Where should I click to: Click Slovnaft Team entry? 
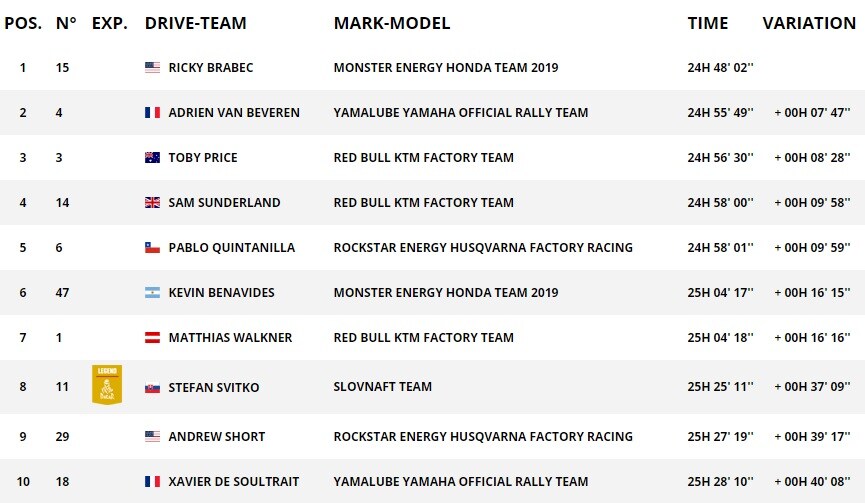pyautogui.click(x=382, y=387)
